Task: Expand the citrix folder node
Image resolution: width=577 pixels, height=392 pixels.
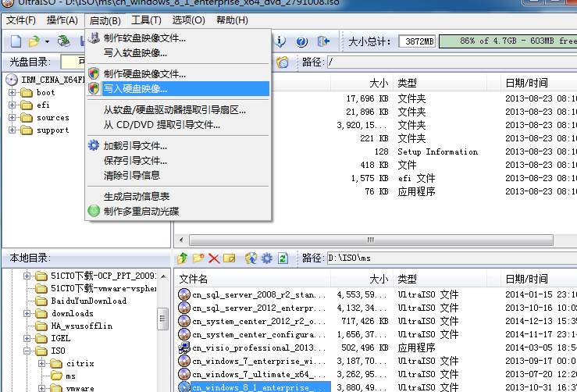Action: pos(42,363)
